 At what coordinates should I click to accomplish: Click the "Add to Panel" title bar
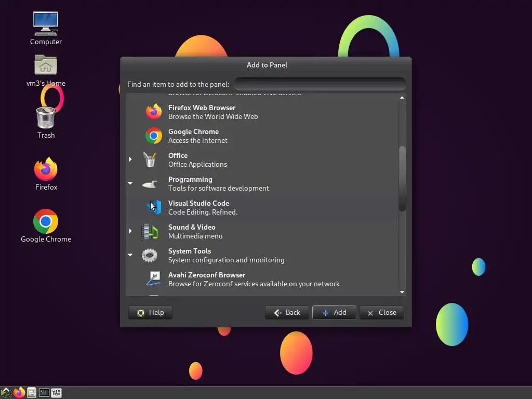click(267, 65)
